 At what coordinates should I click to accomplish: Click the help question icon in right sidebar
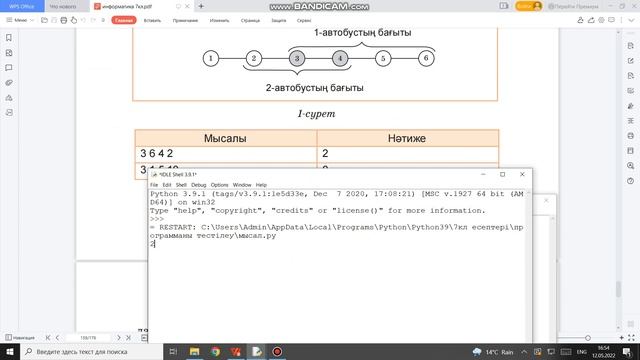pos(631,181)
